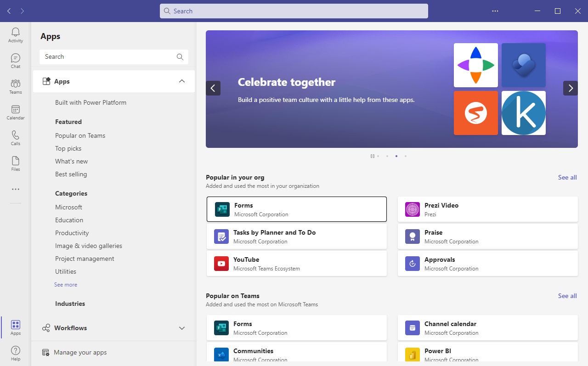Click the Celebrate together banner heading
This screenshot has width=588, height=366.
[x=287, y=82]
